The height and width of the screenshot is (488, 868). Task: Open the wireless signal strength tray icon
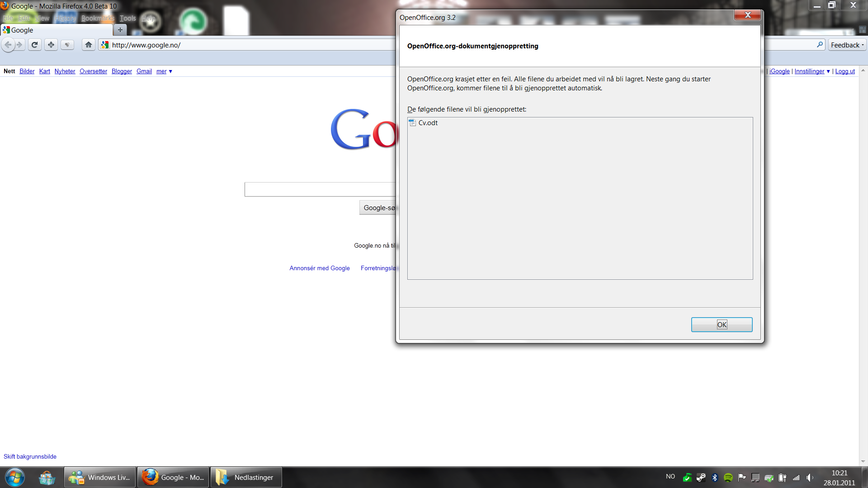pos(796,477)
